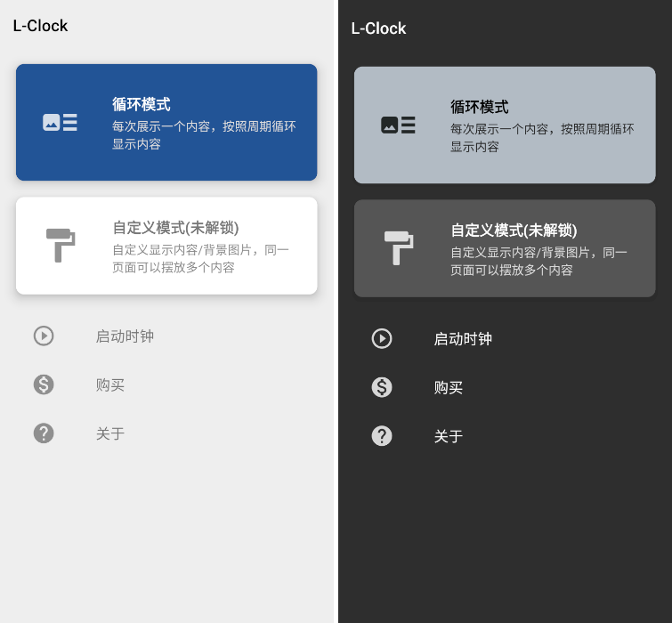
Task: Choose 循环模式 on the light gray dark-theme card
Action: click(480, 107)
